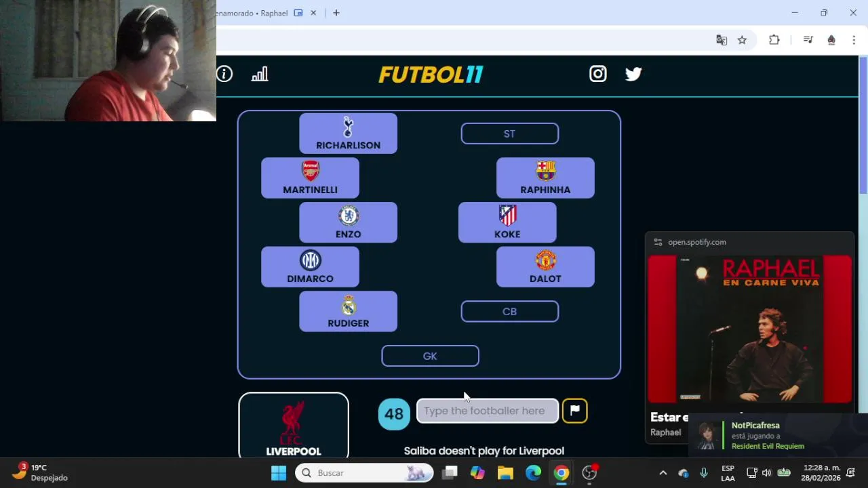Open File Explorer from taskbar
Viewport: 868px width, 488px height.
pos(505,472)
